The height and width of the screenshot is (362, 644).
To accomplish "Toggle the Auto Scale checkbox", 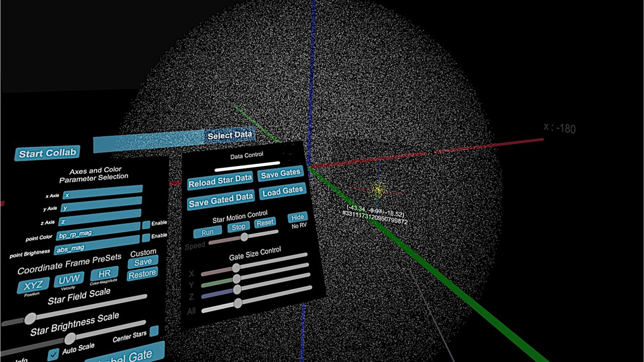I will pyautogui.click(x=53, y=354).
